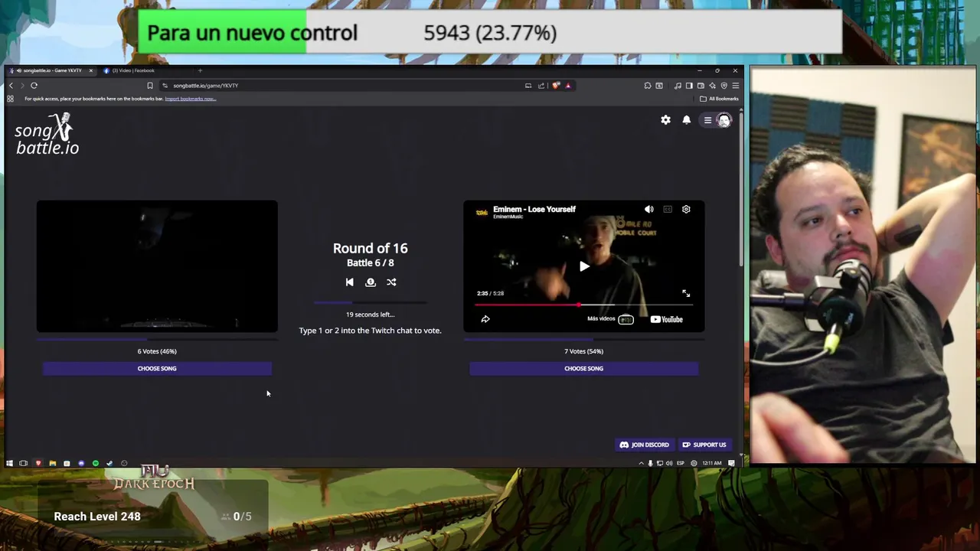Toggle YouTube captions button
Viewport: 980px width, 551px height.
(x=668, y=209)
